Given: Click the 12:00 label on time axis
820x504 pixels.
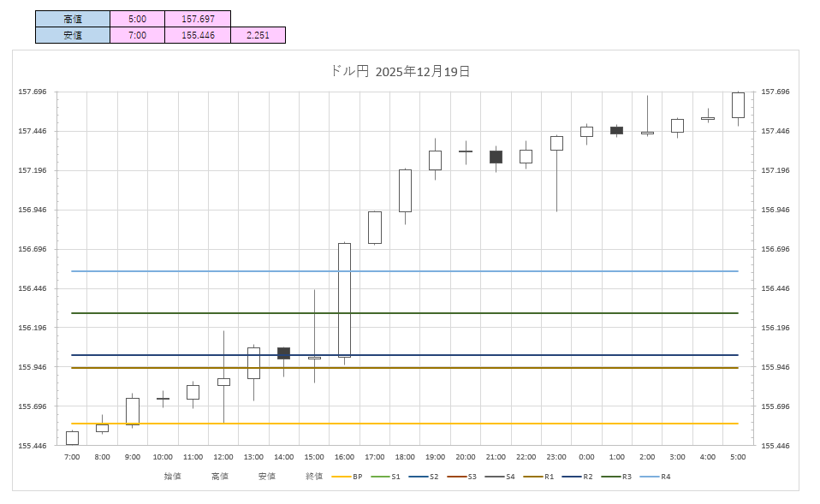Looking at the screenshot, I should click(x=223, y=458).
